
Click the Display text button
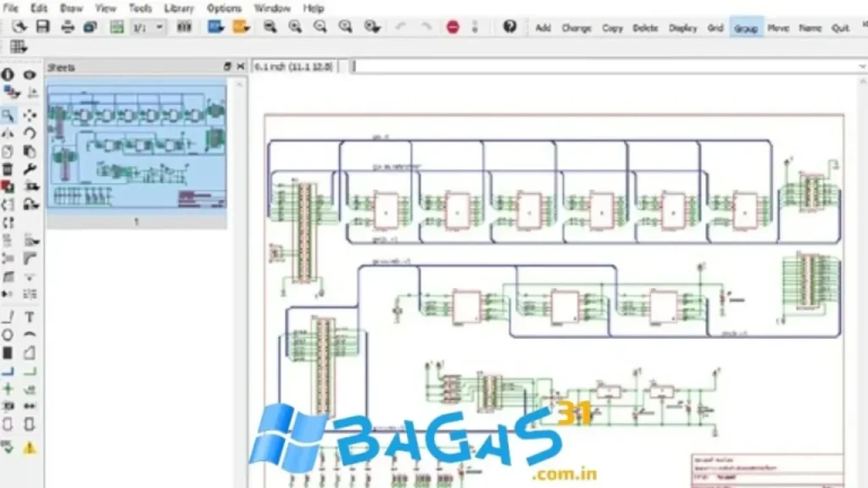682,28
